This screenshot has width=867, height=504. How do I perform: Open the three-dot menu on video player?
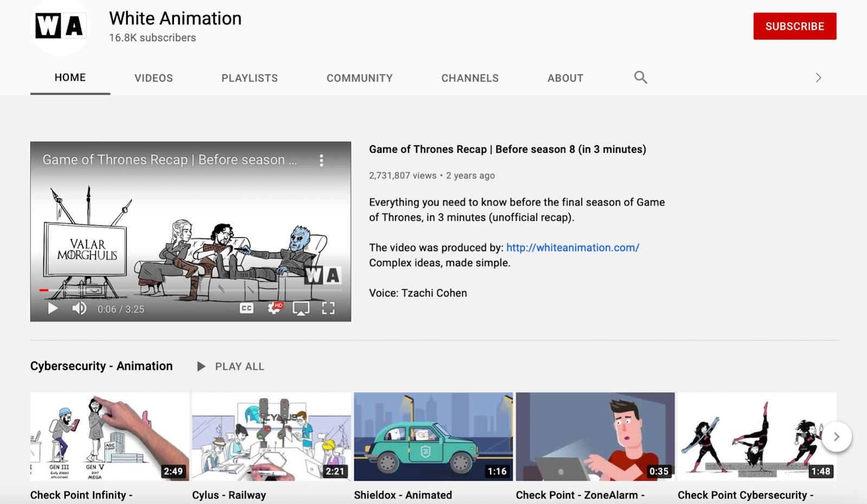(x=321, y=160)
